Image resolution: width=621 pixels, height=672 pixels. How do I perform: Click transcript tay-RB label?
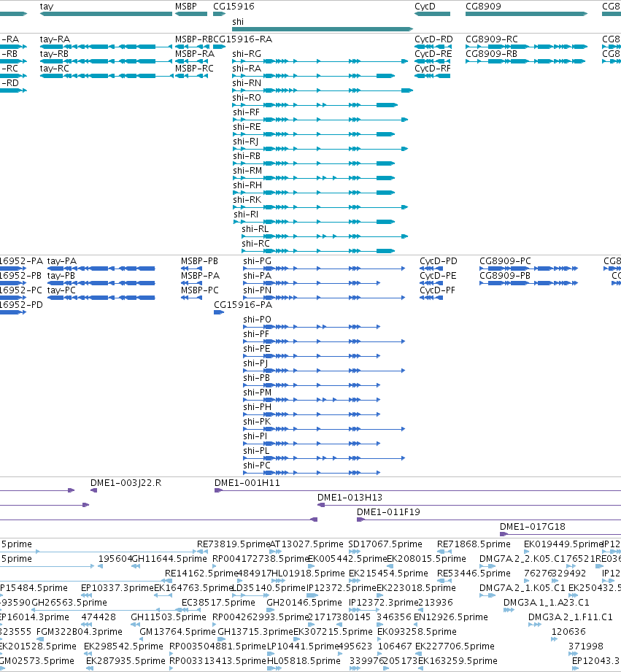coord(54,54)
